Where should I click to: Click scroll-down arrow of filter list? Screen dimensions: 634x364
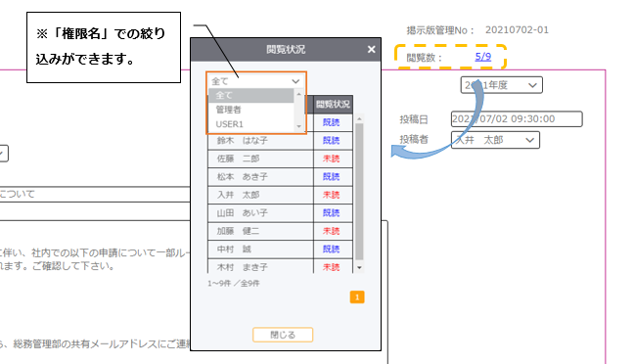(x=298, y=126)
